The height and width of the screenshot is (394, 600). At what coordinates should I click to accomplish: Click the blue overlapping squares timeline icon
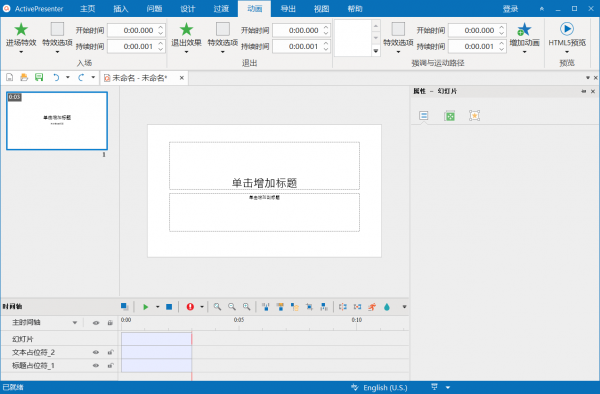pos(124,306)
